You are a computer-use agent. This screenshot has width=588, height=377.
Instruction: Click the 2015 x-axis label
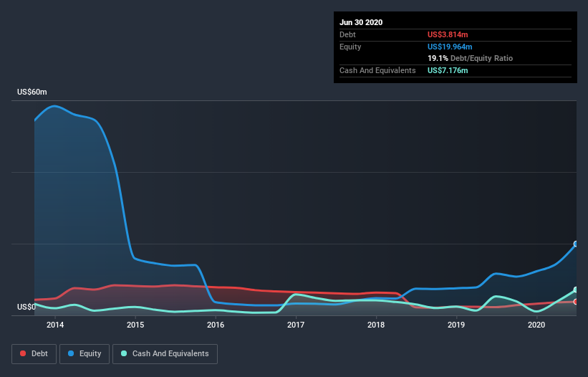(135, 325)
